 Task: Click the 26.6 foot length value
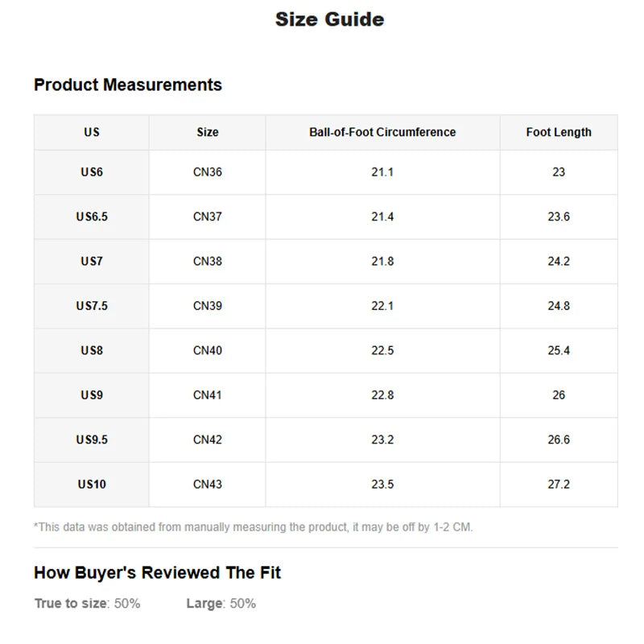(x=559, y=440)
